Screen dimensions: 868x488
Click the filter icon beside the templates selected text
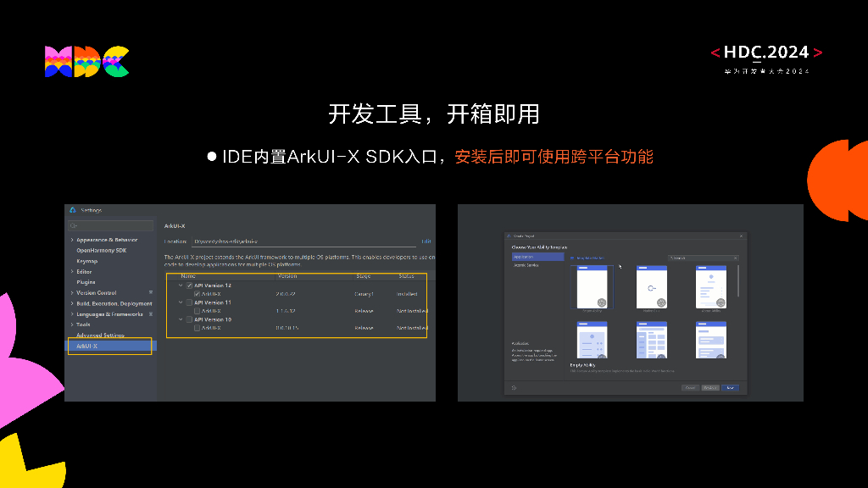[x=572, y=258]
